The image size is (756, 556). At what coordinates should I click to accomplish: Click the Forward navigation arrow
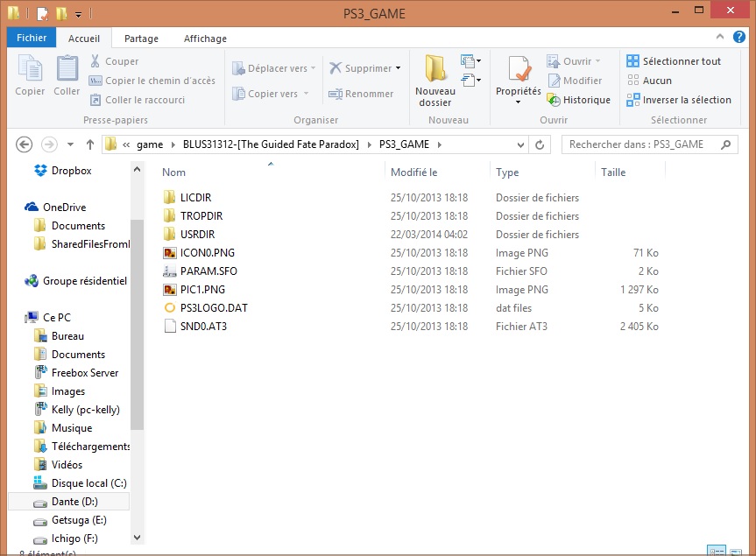pyautogui.click(x=49, y=144)
